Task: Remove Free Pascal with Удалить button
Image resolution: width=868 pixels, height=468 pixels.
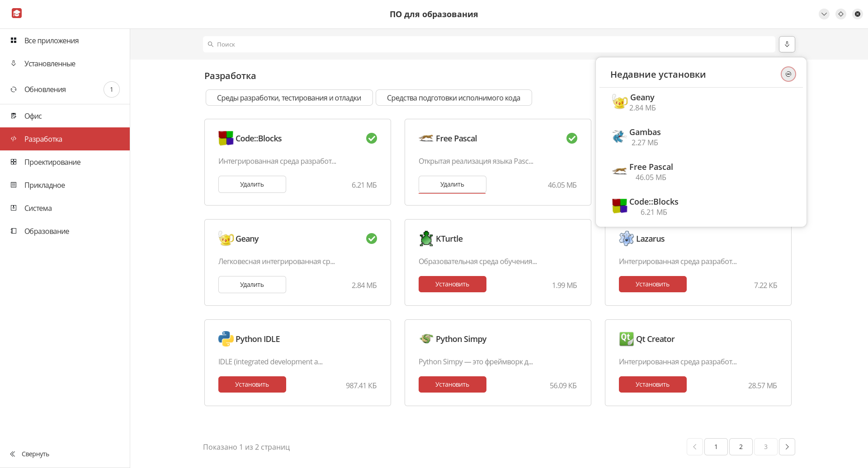Action: click(452, 184)
